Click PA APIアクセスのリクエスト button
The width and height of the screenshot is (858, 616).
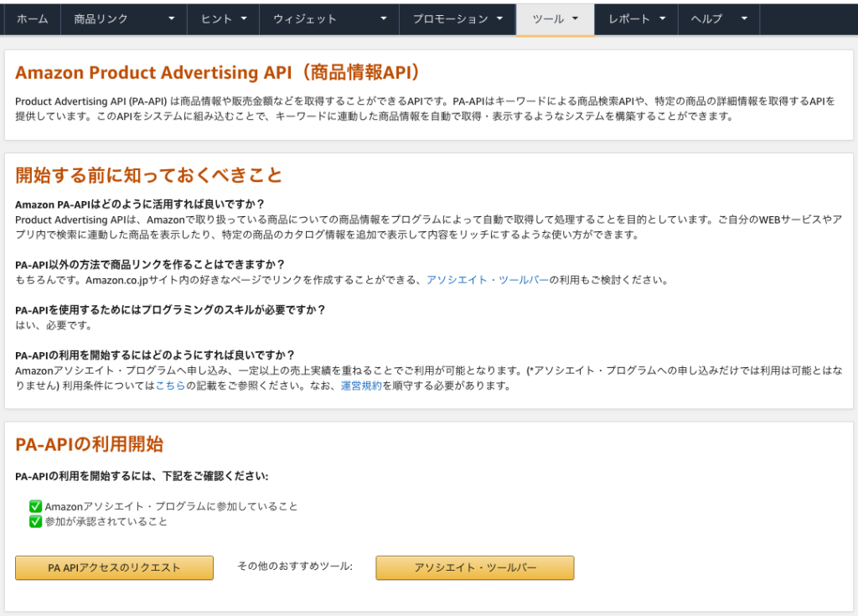pyautogui.click(x=114, y=568)
